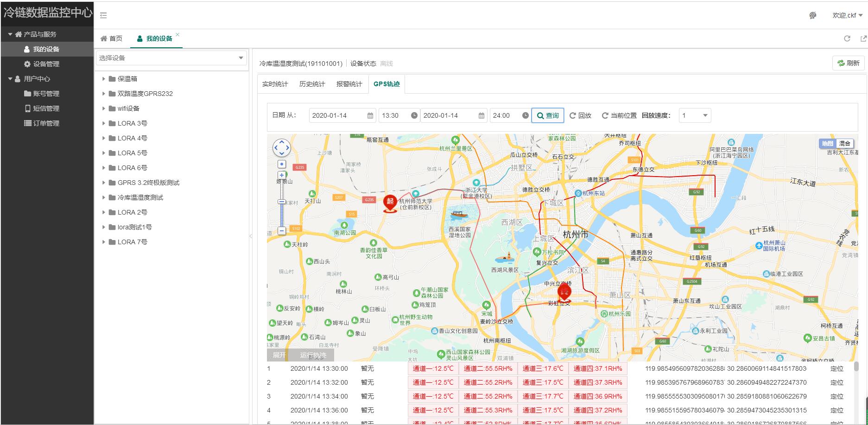Click the 回放 playback icon to replay the track
The image size is (868, 425).
574,115
